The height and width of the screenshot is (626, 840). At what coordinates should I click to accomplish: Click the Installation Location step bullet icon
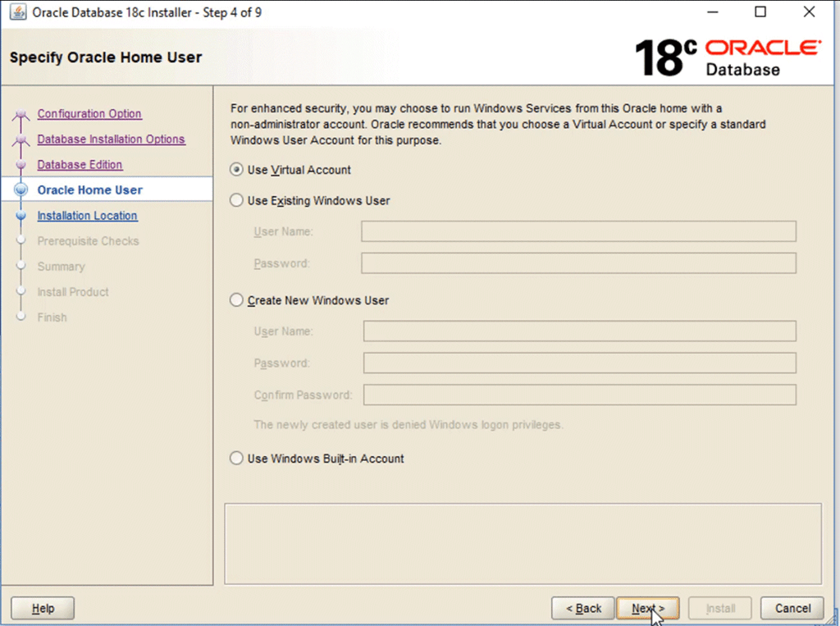pos(21,216)
